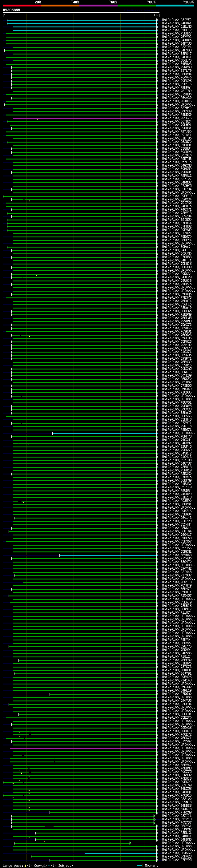Image resolution: width=197 pixels, height=868 pixels.
Task: Click the =50char. scale legend
Action: tap(147, 866)
